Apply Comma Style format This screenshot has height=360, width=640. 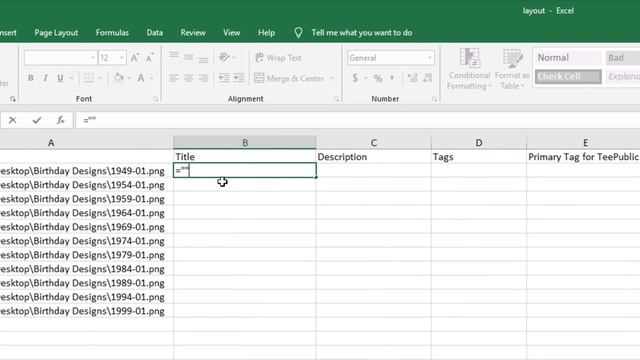click(392, 78)
